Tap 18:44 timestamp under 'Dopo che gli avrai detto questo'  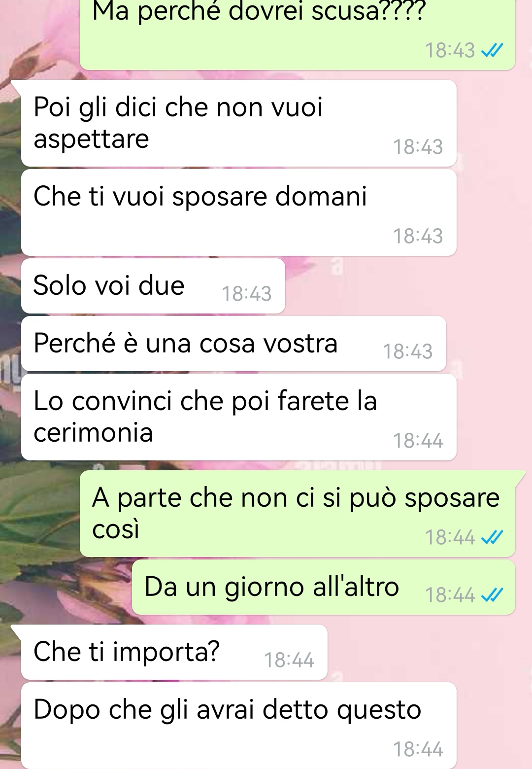click(x=418, y=749)
